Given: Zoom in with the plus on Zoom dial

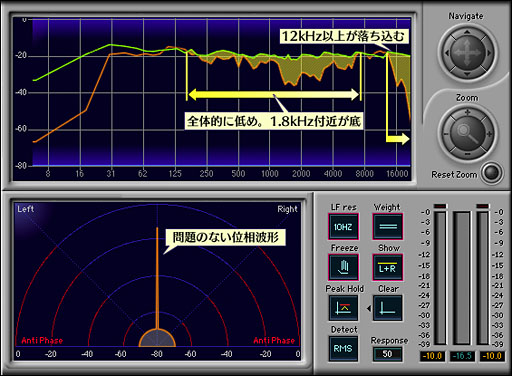Looking at the screenshot, I should click(468, 112).
